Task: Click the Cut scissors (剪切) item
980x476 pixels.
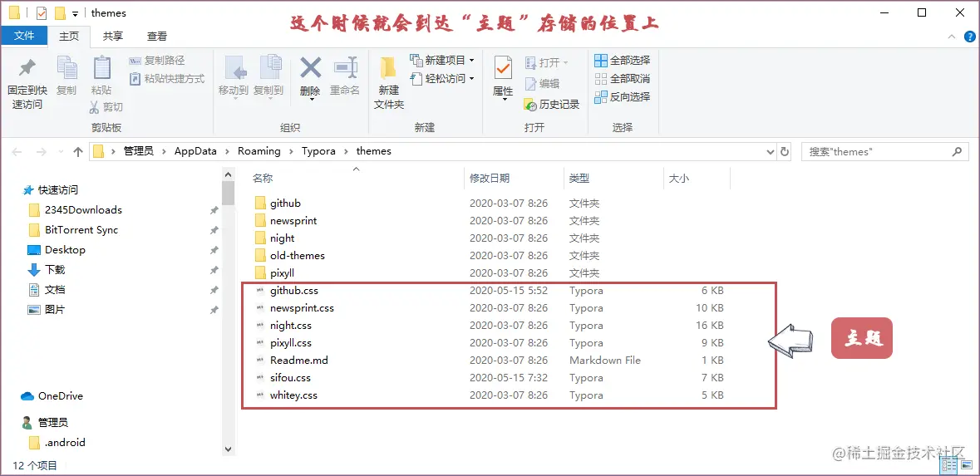Action: coord(106,107)
